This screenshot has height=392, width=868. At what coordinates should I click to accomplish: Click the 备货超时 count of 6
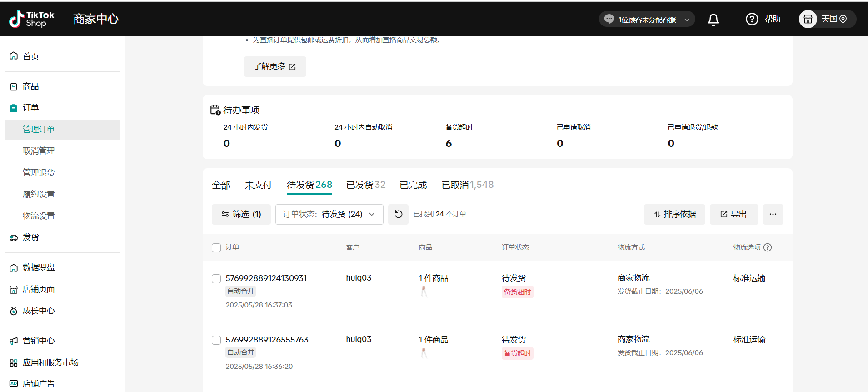(449, 144)
